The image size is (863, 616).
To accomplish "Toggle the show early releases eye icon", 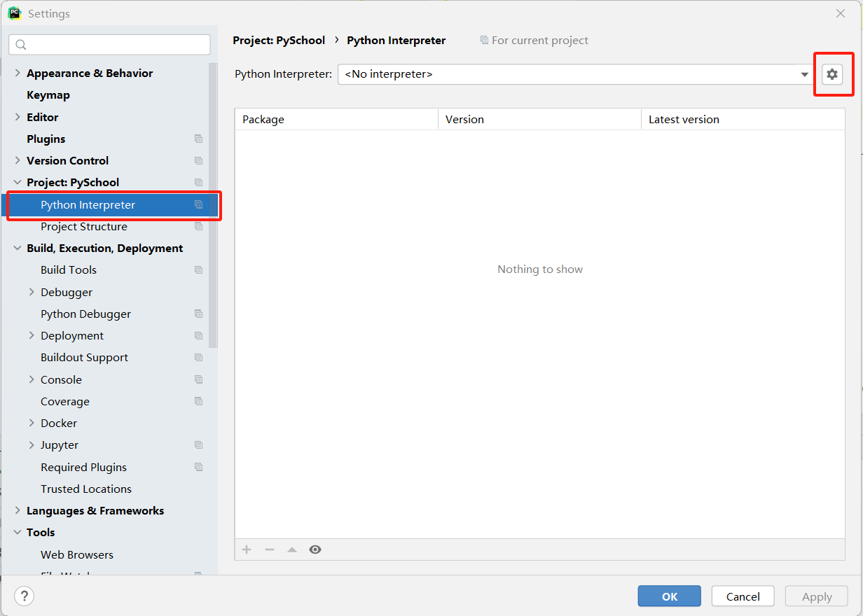I will coord(315,549).
